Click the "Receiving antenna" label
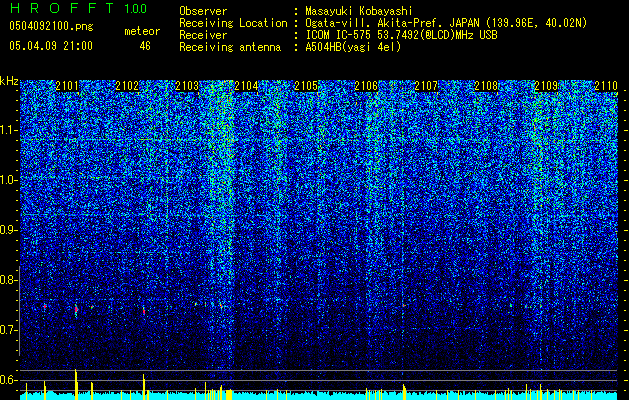629x400 pixels. [230, 47]
